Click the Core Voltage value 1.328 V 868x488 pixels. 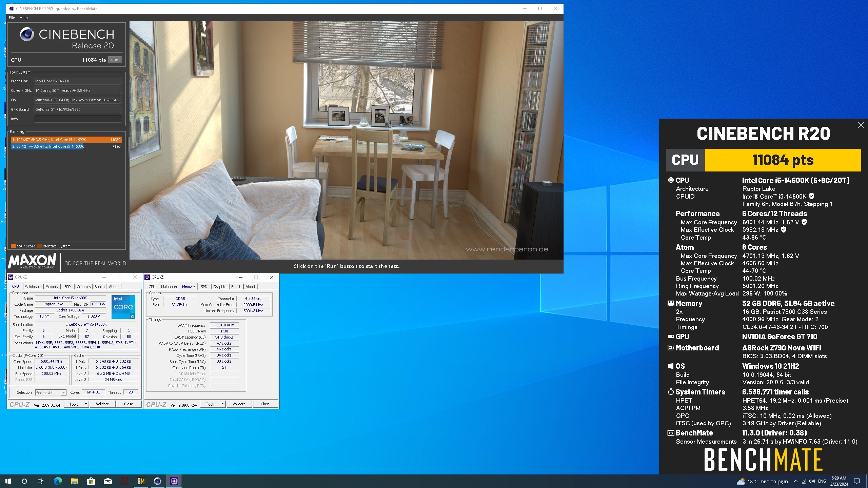pos(94,316)
